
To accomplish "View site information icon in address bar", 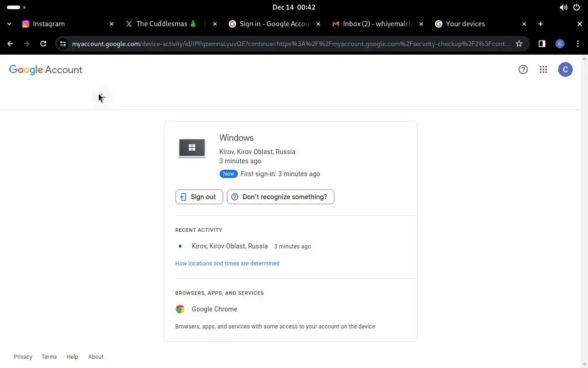I will coord(63,44).
